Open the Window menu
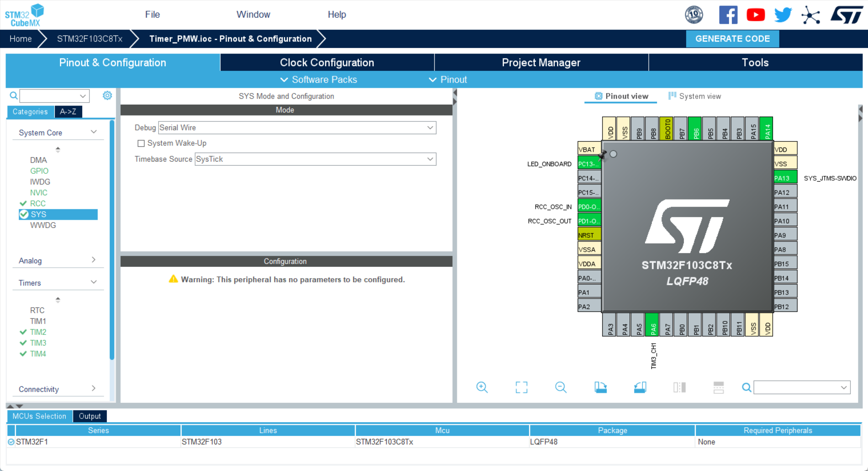This screenshot has width=868, height=471. [x=254, y=15]
